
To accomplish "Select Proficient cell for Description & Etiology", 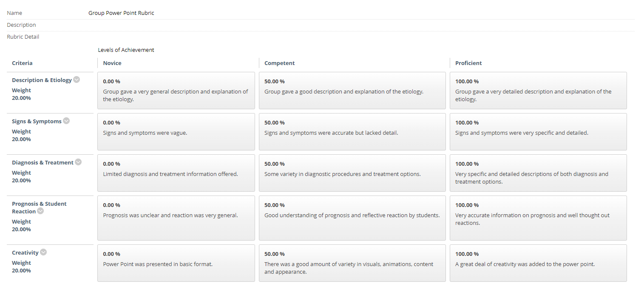I will pyautogui.click(x=538, y=91).
